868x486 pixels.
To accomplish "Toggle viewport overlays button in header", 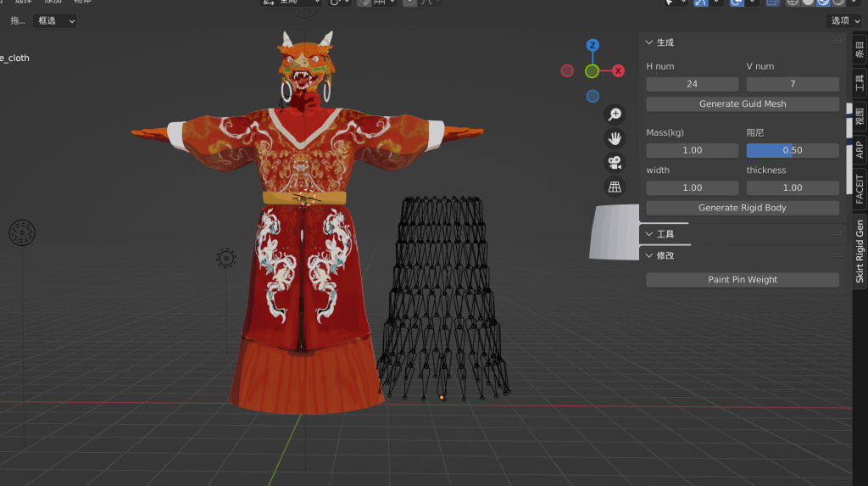I will click(737, 2).
